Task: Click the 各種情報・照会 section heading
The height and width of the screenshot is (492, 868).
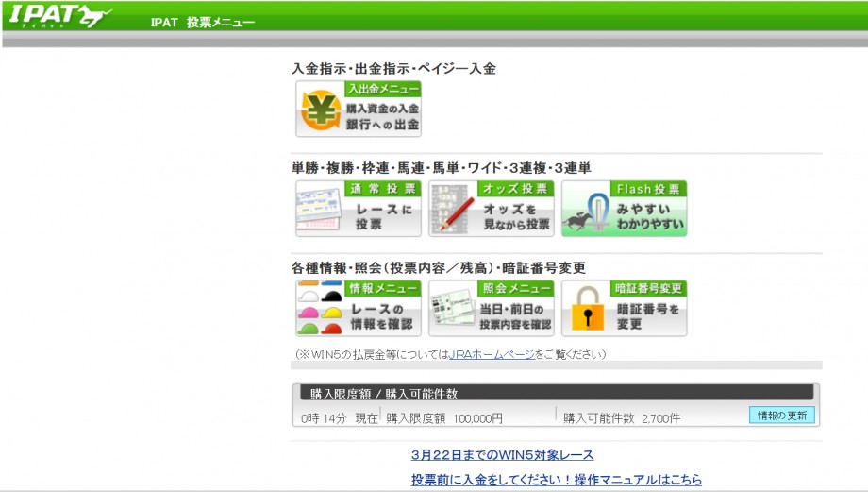Action: pos(439,268)
